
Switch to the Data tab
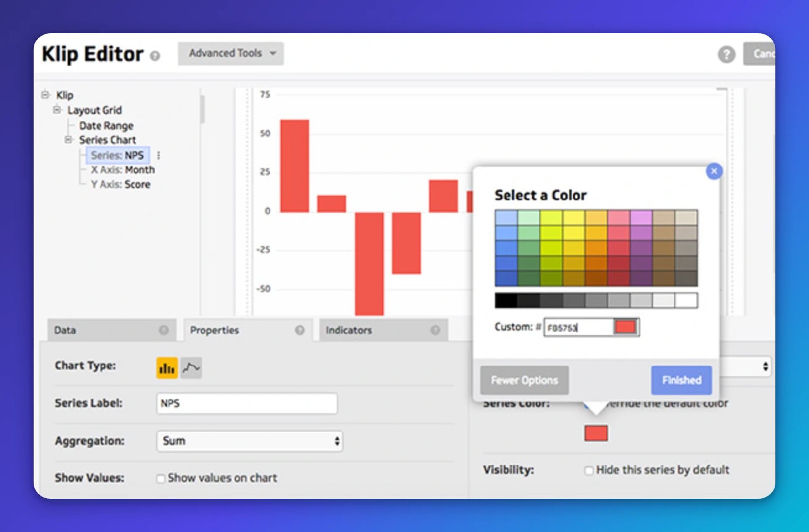point(112,330)
